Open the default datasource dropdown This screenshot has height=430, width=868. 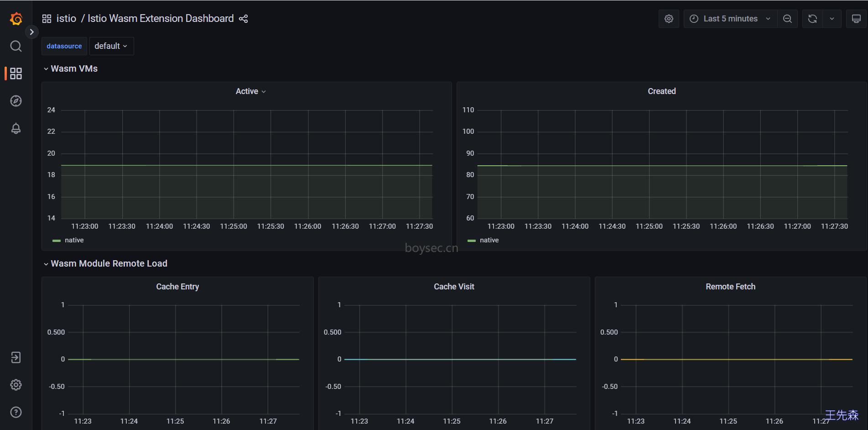click(111, 46)
